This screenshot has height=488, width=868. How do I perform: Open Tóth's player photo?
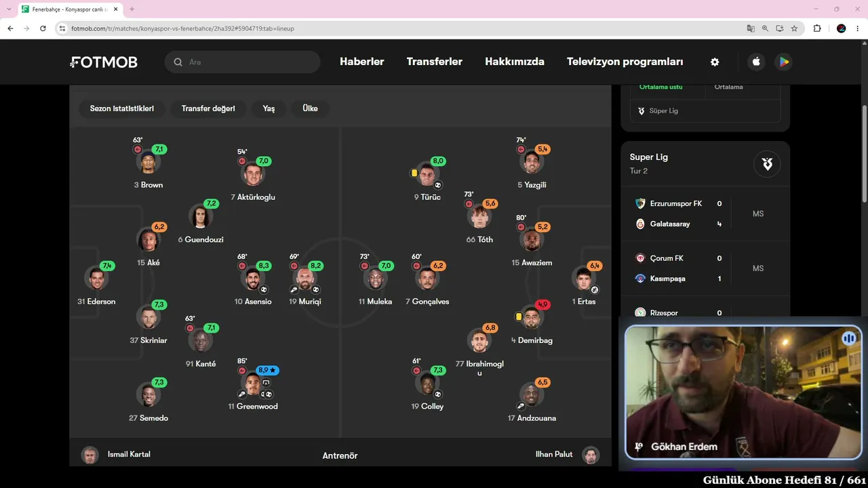pos(479,217)
